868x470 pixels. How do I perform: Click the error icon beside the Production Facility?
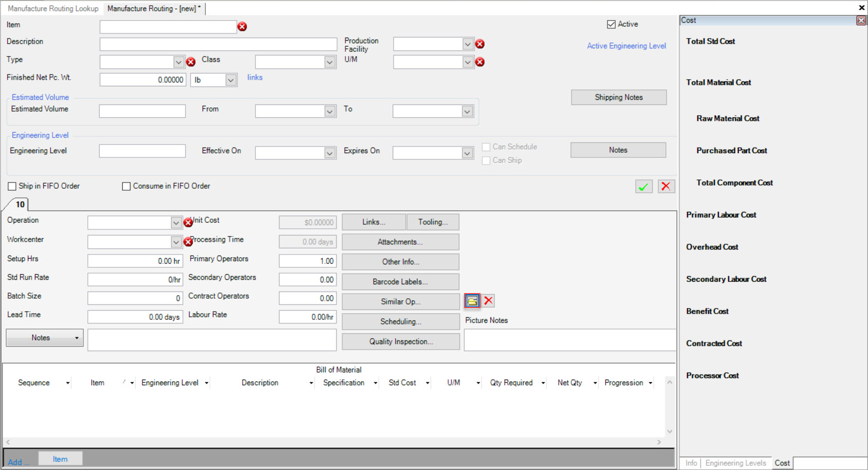(480, 44)
